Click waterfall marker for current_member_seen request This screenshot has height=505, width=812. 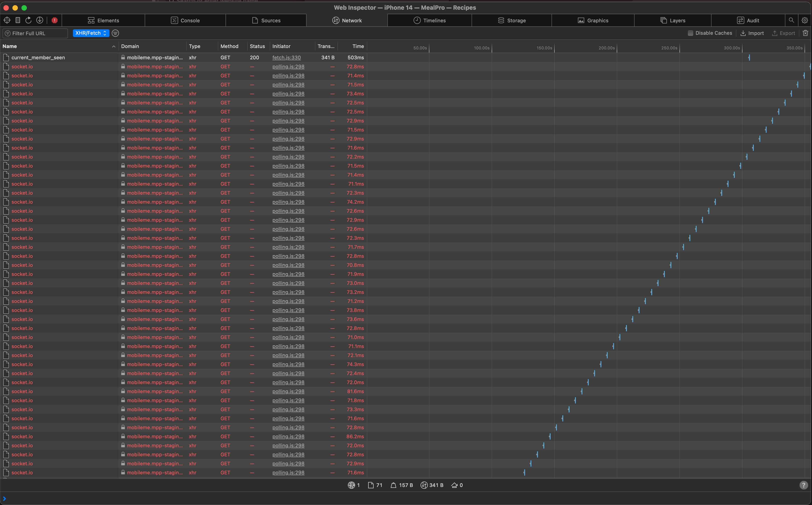tap(749, 58)
